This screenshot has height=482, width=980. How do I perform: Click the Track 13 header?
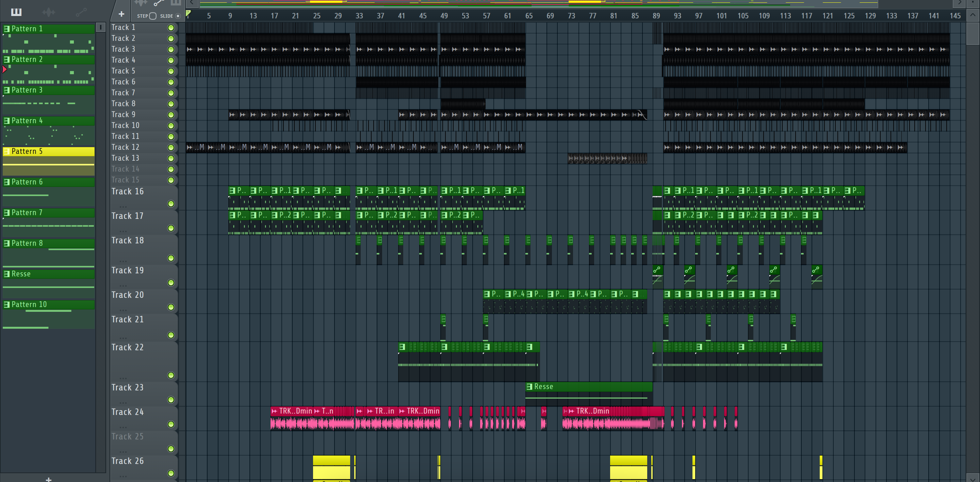[x=144, y=158]
